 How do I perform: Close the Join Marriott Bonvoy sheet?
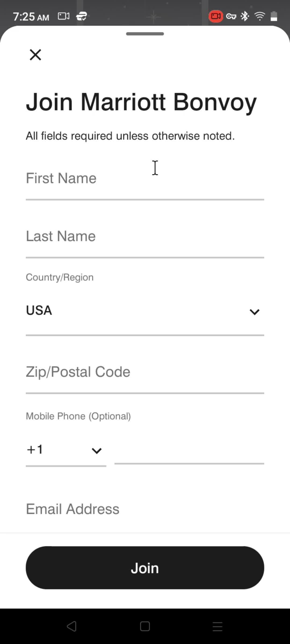35,55
